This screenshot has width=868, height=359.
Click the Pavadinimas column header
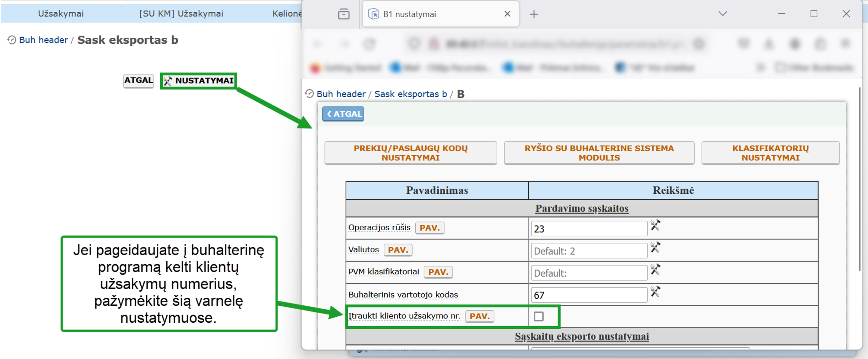[437, 191]
